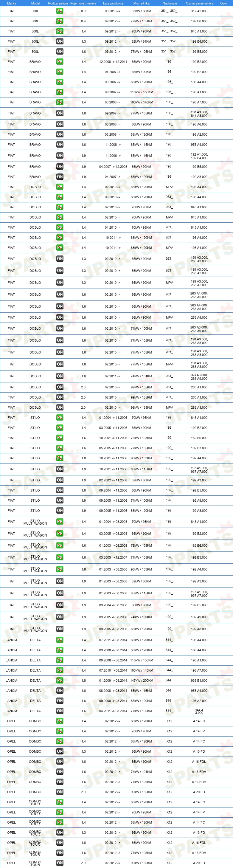Click the PB icon in the Bravo 12.2008 -> 12.2014 row
Image resolution: width=233 pixels, height=868 pixels.
tap(60, 62)
